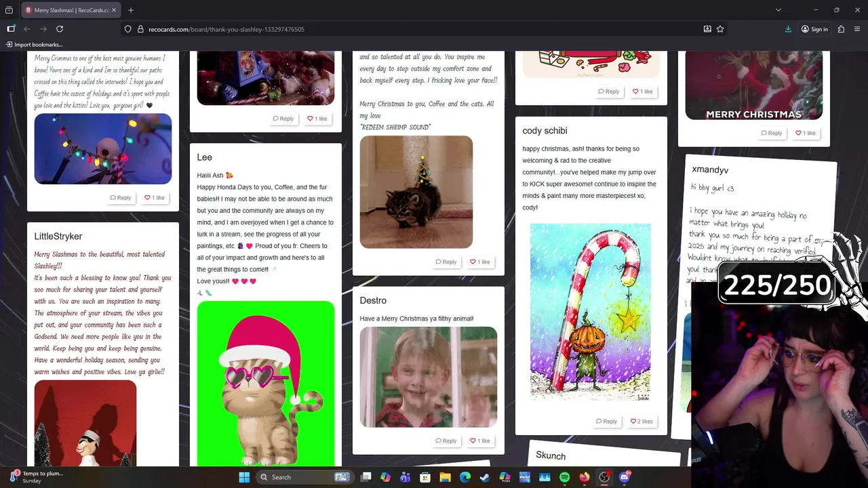This screenshot has width=868, height=488.
Task: Reply to the card above cody schibi
Action: click(609, 91)
